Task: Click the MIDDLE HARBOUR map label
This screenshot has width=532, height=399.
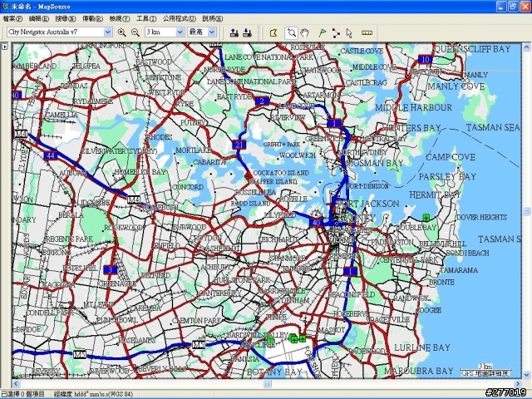Action: tap(414, 107)
